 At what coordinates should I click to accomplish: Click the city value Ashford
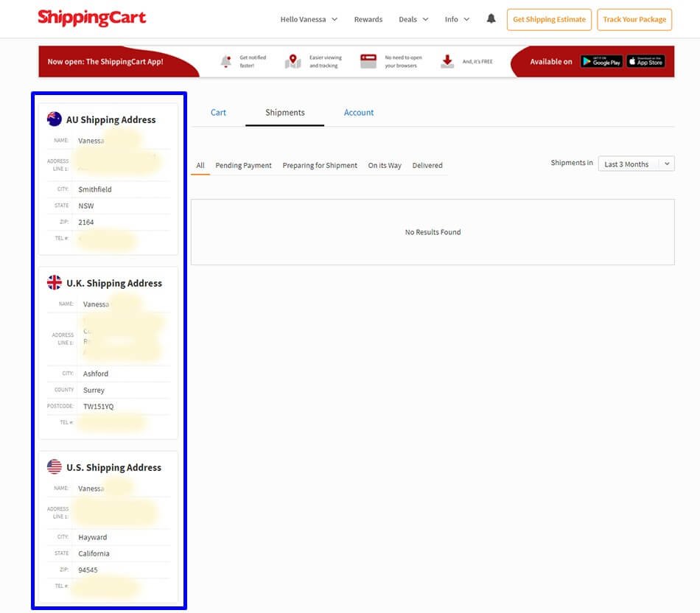[96, 374]
